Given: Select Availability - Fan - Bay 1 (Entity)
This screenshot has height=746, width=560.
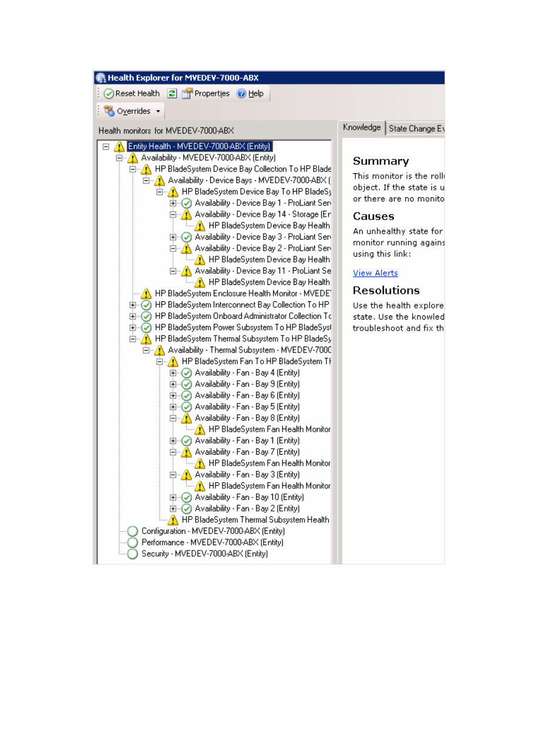Looking at the screenshot, I should coord(247,441).
